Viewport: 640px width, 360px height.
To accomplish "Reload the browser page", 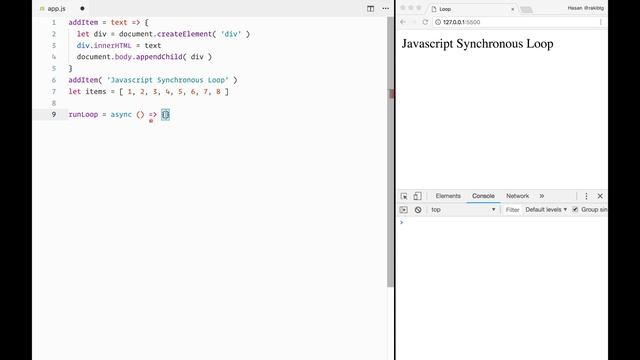I will pyautogui.click(x=425, y=22).
